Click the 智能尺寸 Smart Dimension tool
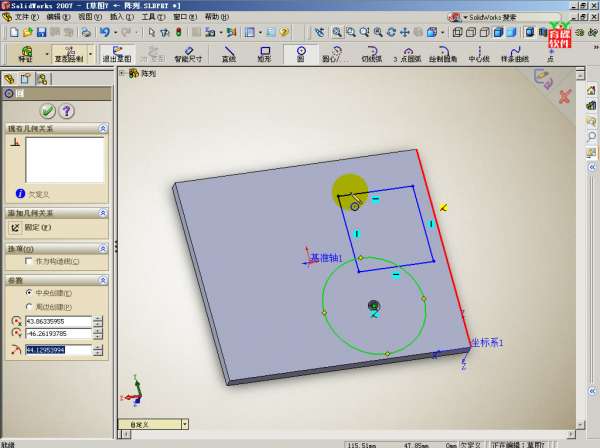Screen dimensions: 600x448 coord(188,53)
